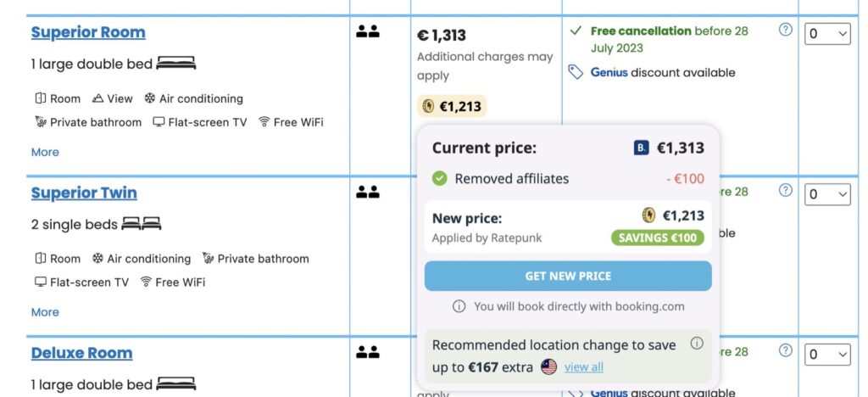Click info icon beside booking.com direct note

tap(459, 306)
